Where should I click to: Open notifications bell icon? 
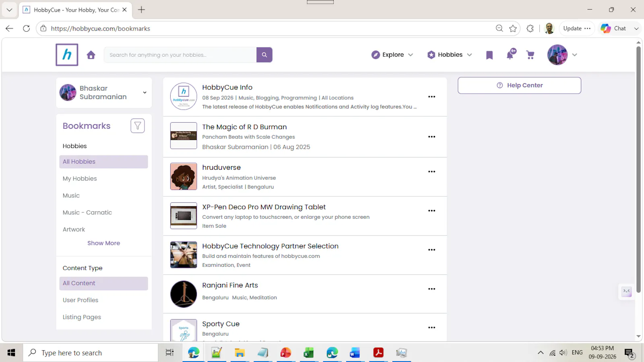(510, 54)
